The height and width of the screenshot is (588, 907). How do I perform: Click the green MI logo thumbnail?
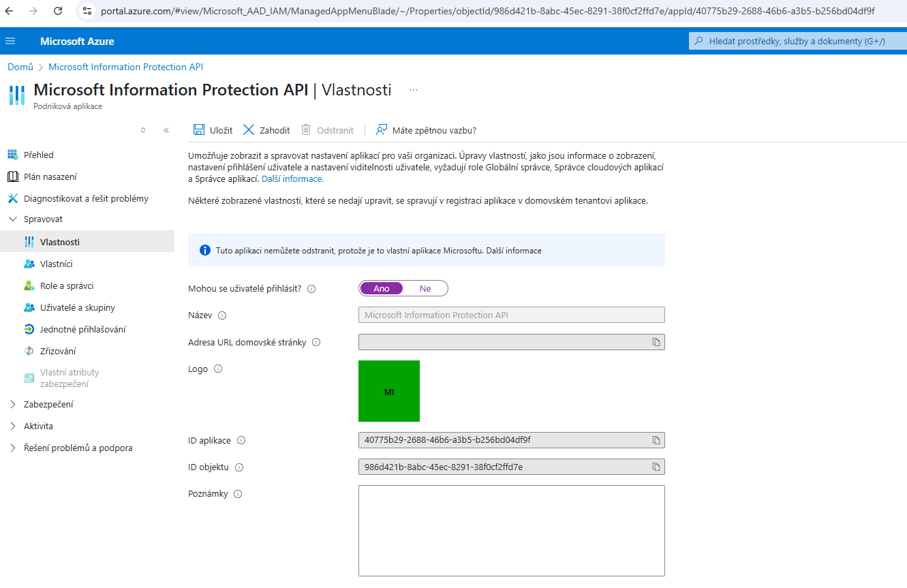point(388,391)
